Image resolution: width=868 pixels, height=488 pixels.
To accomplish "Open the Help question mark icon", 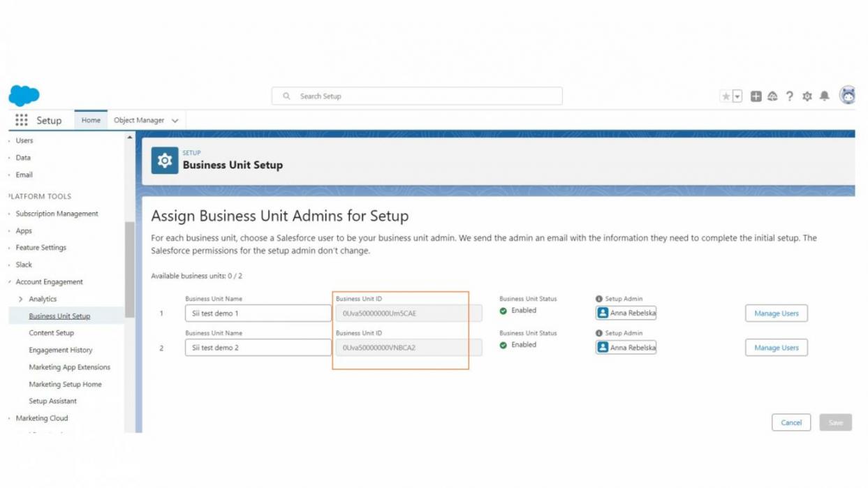I will point(790,96).
